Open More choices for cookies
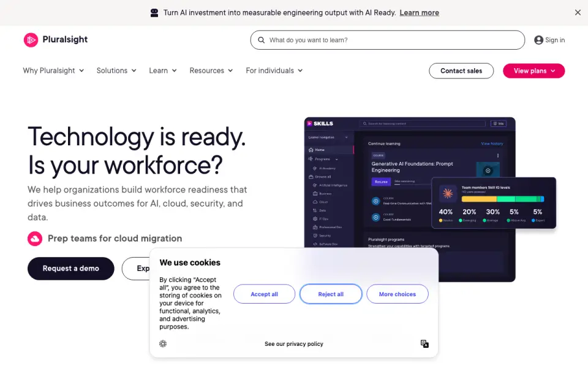This screenshot has width=588, height=368. point(397,294)
